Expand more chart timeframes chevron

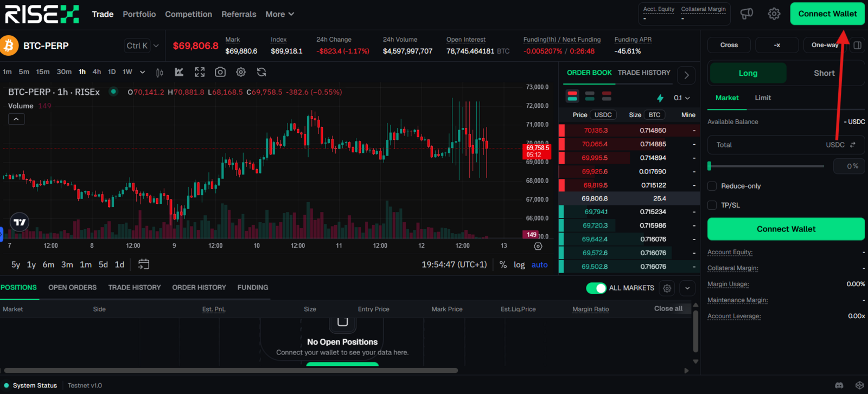[x=142, y=72]
